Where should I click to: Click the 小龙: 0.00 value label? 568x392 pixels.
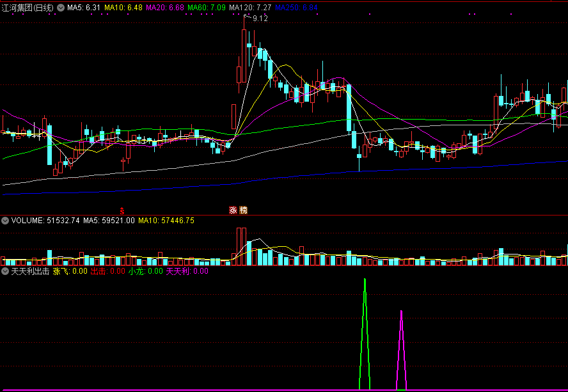[x=146, y=271]
